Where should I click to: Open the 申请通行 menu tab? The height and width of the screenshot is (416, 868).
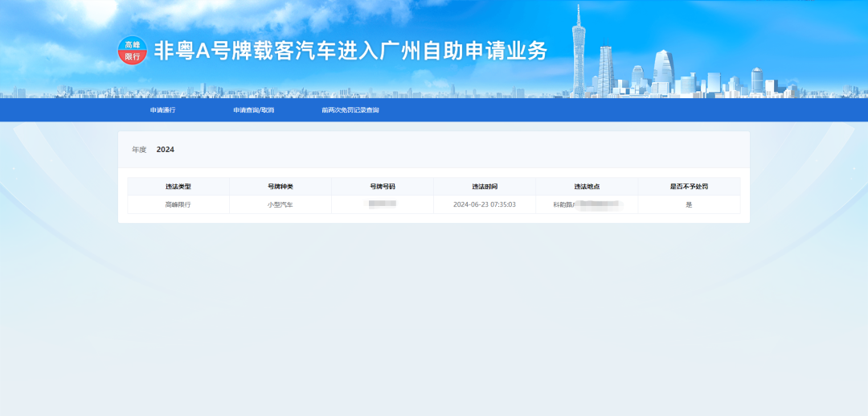click(x=162, y=110)
